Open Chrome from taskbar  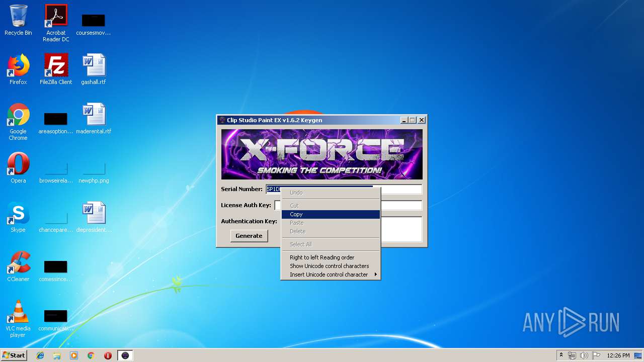[91, 355]
